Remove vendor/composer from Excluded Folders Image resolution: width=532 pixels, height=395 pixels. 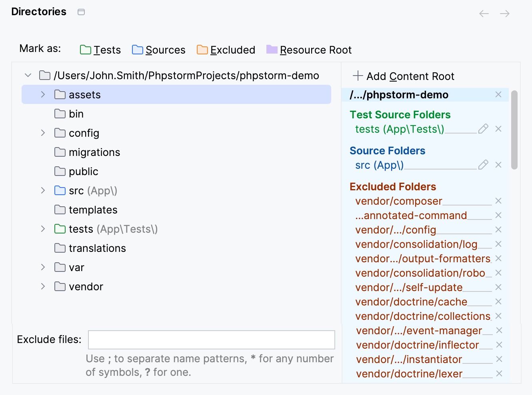tap(498, 201)
